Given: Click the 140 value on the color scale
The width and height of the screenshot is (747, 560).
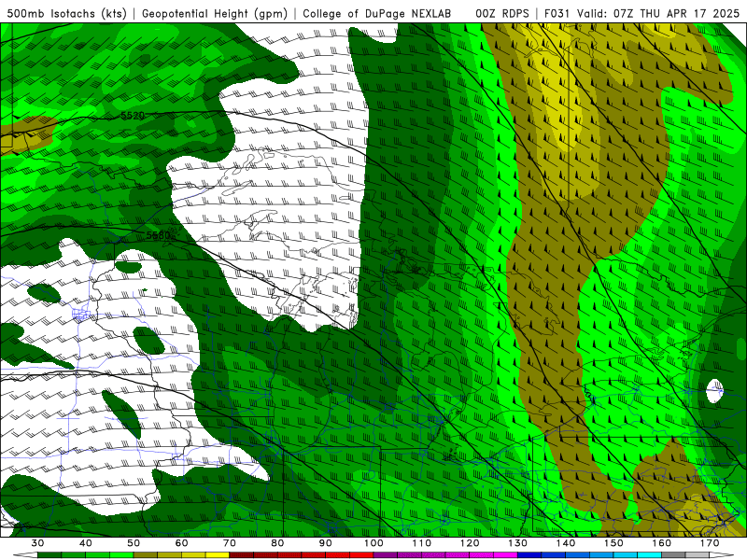Looking at the screenshot, I should pyautogui.click(x=566, y=543).
